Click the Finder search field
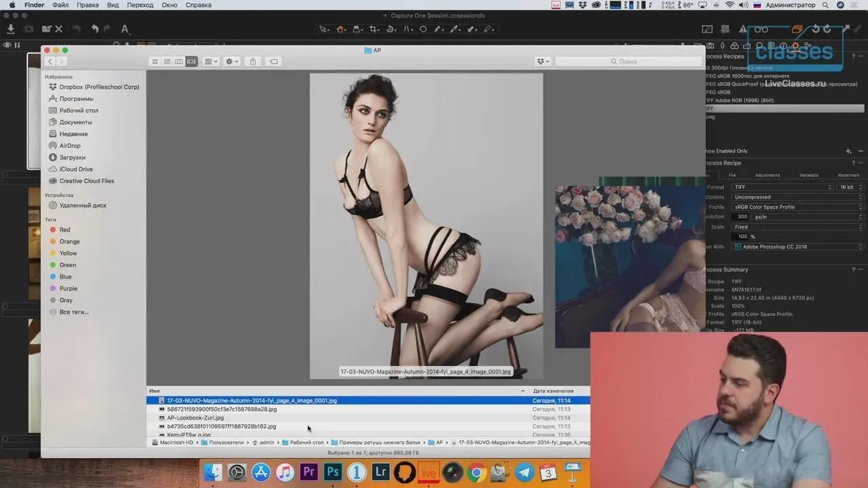This screenshot has height=488, width=868. pyautogui.click(x=629, y=62)
